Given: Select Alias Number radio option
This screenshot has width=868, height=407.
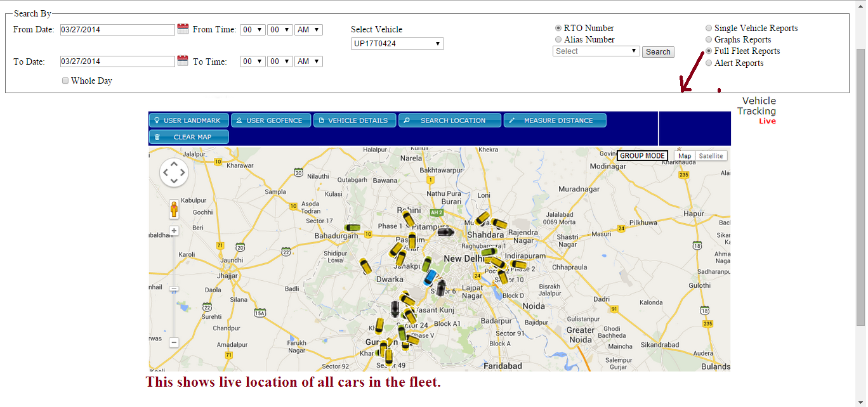Looking at the screenshot, I should pyautogui.click(x=558, y=39).
